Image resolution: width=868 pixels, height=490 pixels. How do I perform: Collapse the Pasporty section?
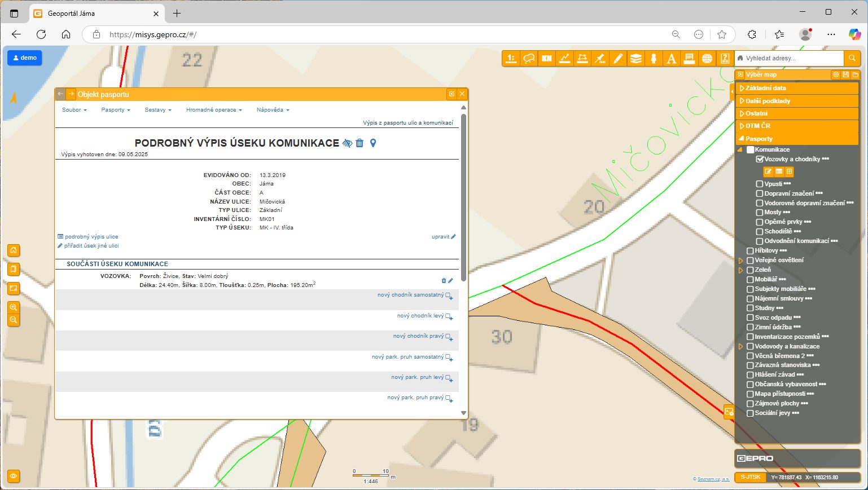797,139
